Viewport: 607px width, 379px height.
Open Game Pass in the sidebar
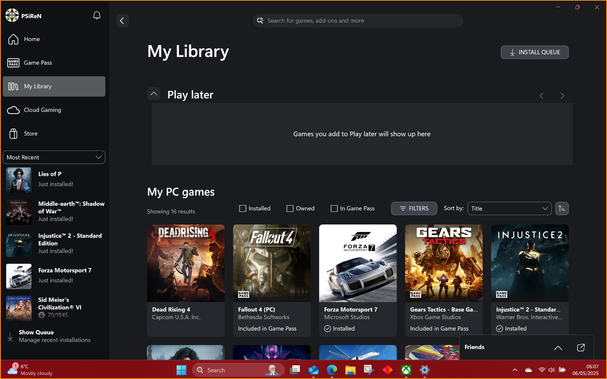(x=54, y=63)
